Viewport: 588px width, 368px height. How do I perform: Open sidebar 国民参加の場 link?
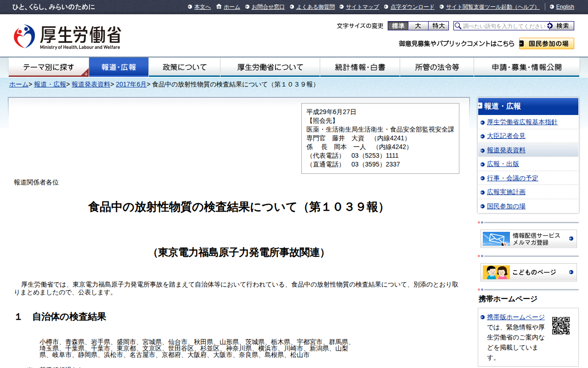tap(506, 206)
